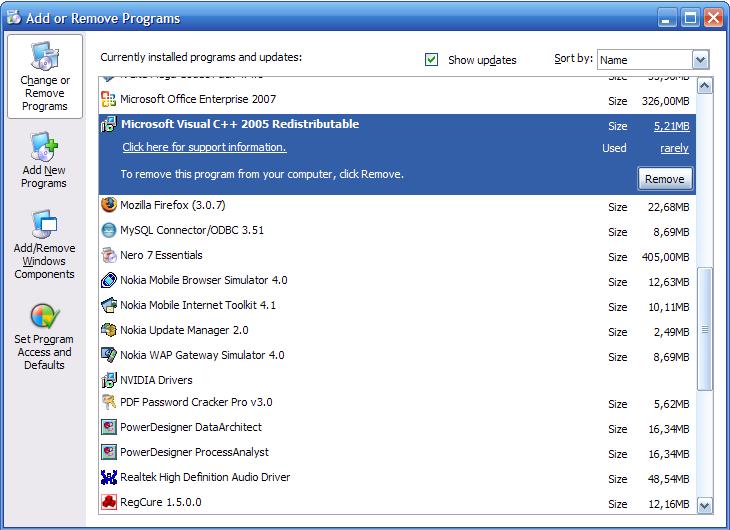
Task: Select MySQL Connector/ODBC 3.51 entry text
Action: [x=192, y=231]
